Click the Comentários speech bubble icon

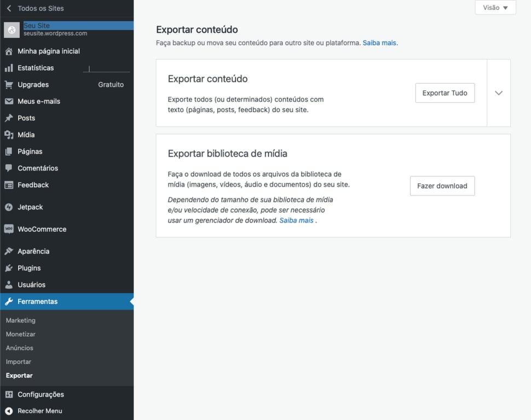[9, 168]
